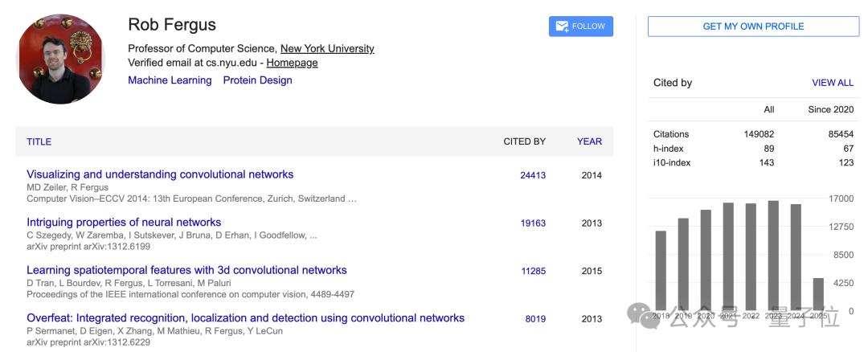Sort publications by Year column header
The image size is (868, 352).
589,141
